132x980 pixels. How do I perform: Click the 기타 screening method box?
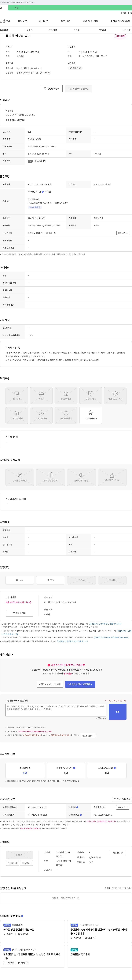(x=112, y=580)
